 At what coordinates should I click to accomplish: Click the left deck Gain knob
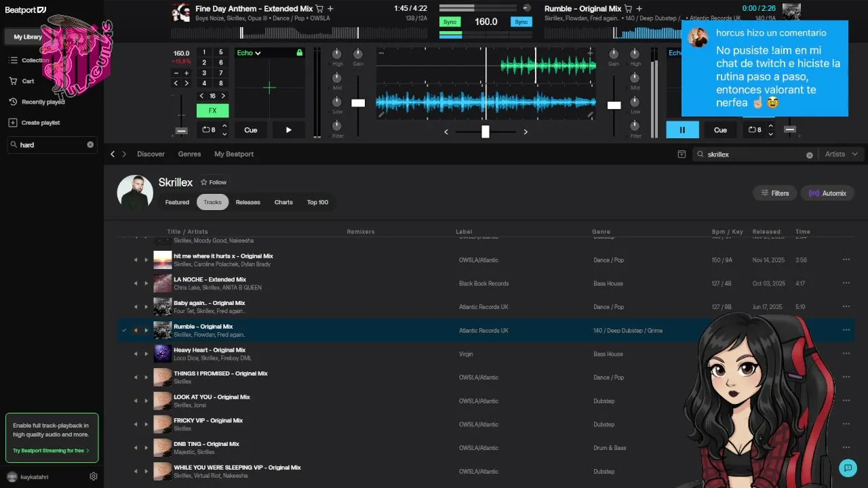click(x=358, y=54)
